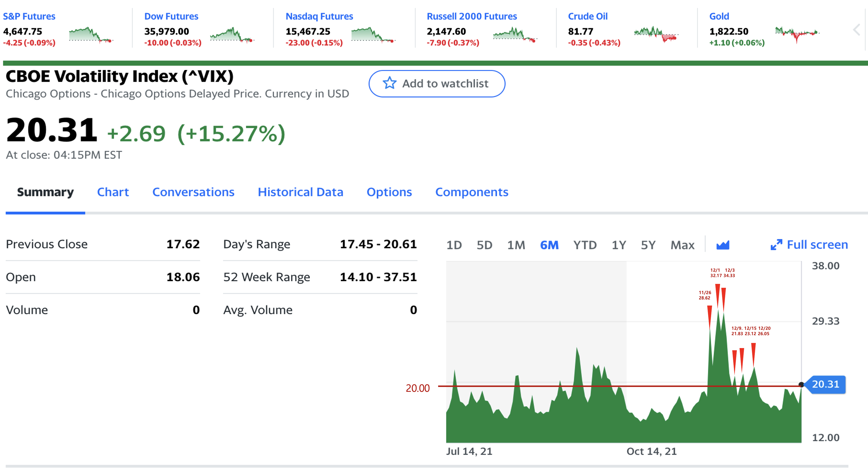Click the left carousel arrow at top right
868x473 pixels.
point(856,30)
